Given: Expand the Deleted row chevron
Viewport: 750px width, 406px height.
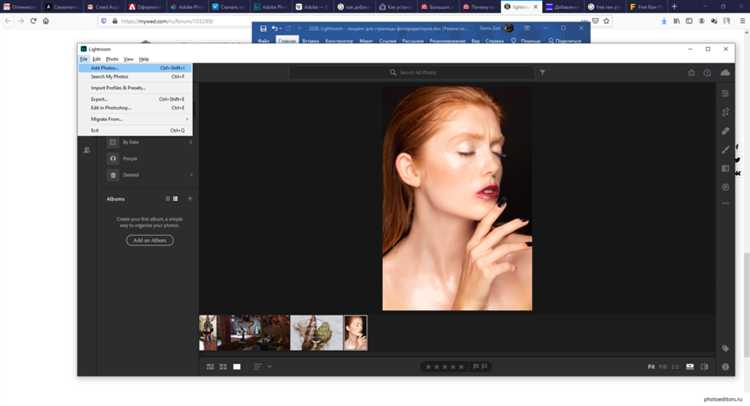Looking at the screenshot, I should pyautogui.click(x=190, y=175).
